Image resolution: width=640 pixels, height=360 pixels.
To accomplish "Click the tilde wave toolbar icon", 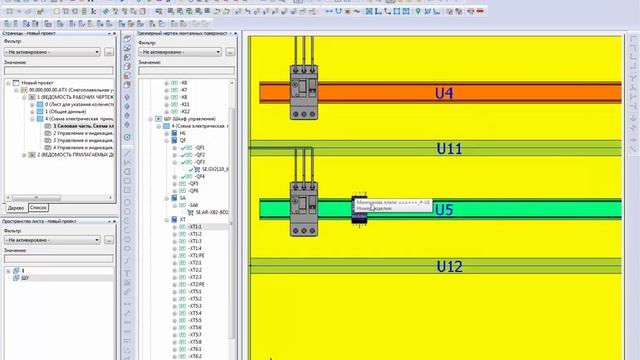I will point(357,11).
